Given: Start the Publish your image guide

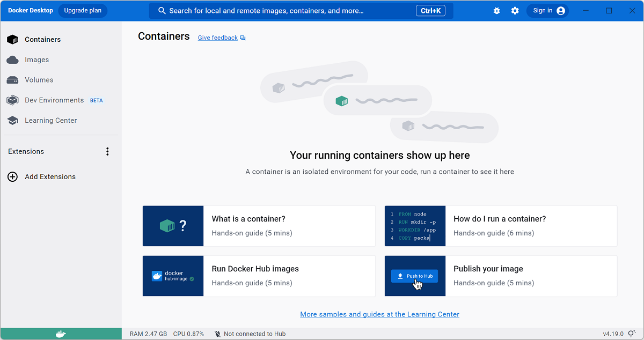Looking at the screenshot, I should (501, 276).
